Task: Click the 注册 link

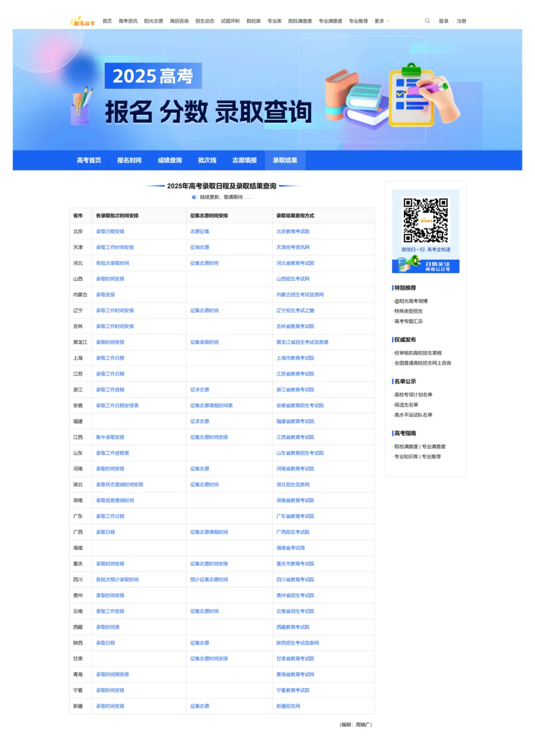Action: pyautogui.click(x=461, y=21)
